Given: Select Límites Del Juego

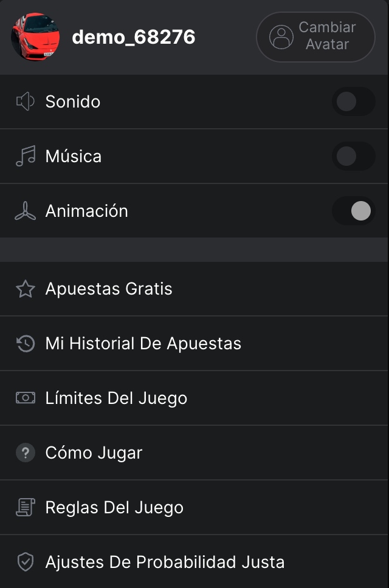Looking at the screenshot, I should click(x=194, y=398).
